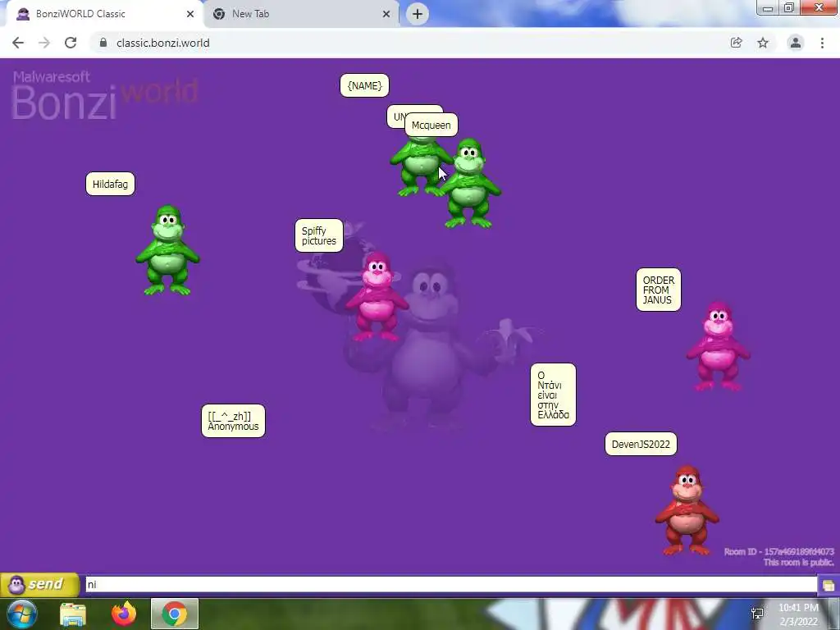Click the address bar URL classic.bonzi.world
Screen dimensions: 840x630
(x=163, y=43)
